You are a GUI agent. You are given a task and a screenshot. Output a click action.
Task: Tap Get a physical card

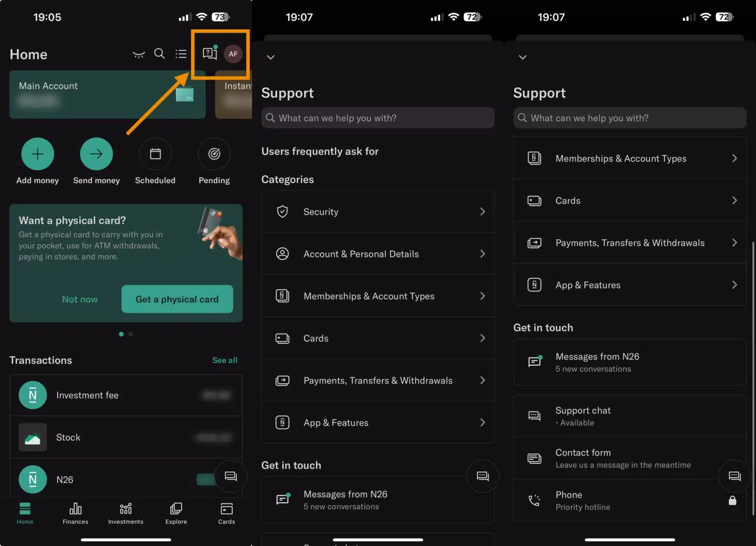(177, 299)
